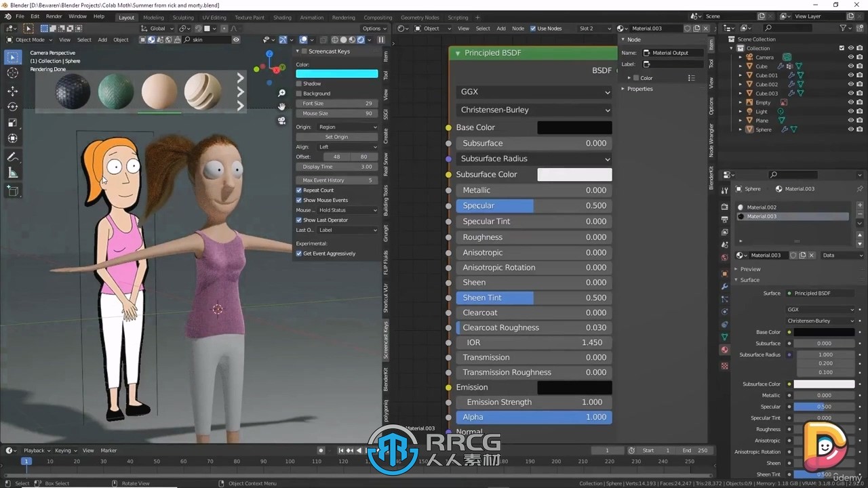Uncheck Show Last Operator

tap(299, 220)
